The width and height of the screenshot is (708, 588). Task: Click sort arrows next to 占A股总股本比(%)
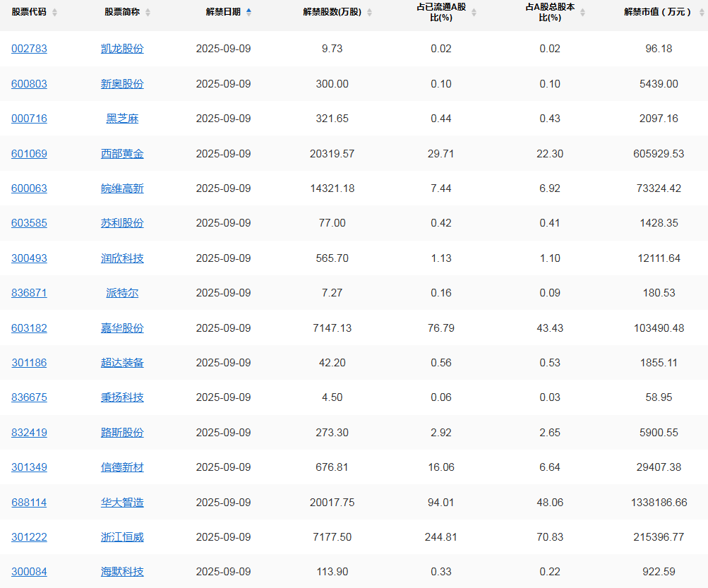[582, 13]
